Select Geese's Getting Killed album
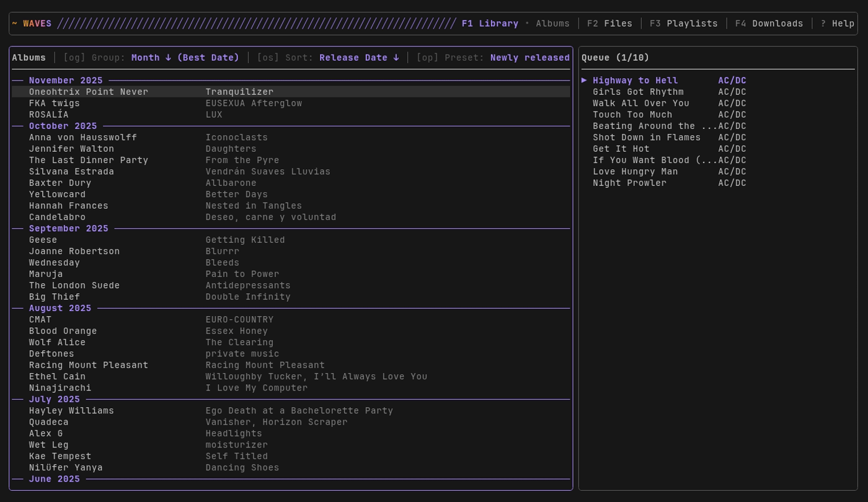The image size is (868, 502). tap(291, 240)
